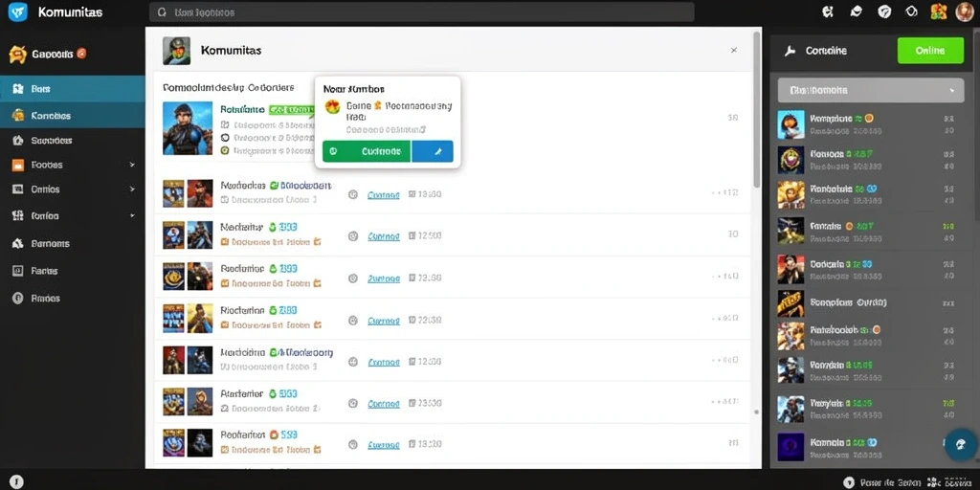
Task: Select the first highlighted sidebar menu item
Action: point(73,89)
